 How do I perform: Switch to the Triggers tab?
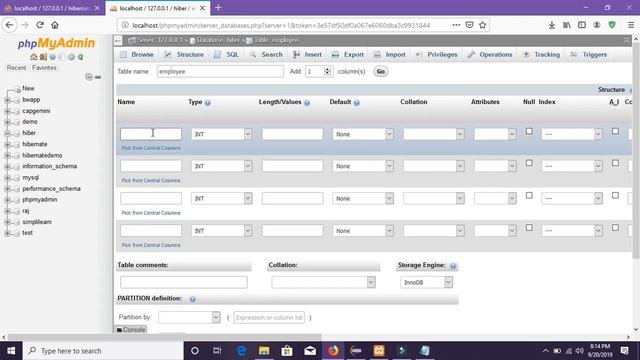point(589,55)
